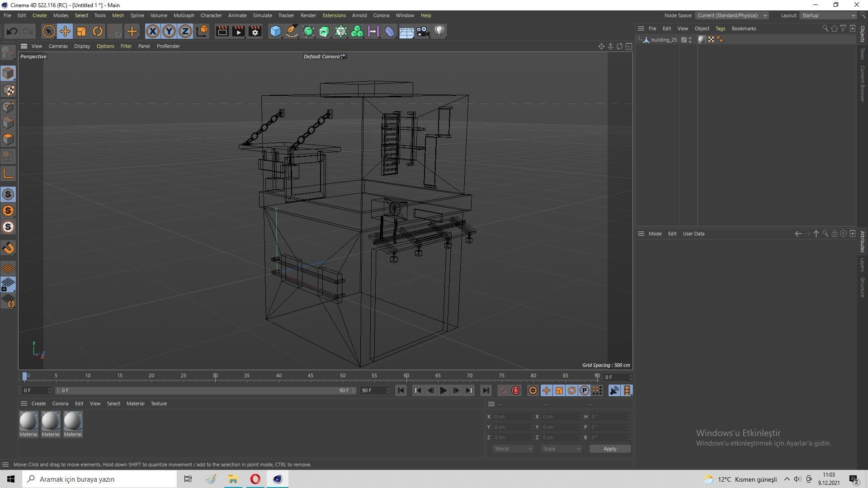This screenshot has height=488, width=868.
Task: Open Attributes Manager hamburger menu
Action: point(641,234)
